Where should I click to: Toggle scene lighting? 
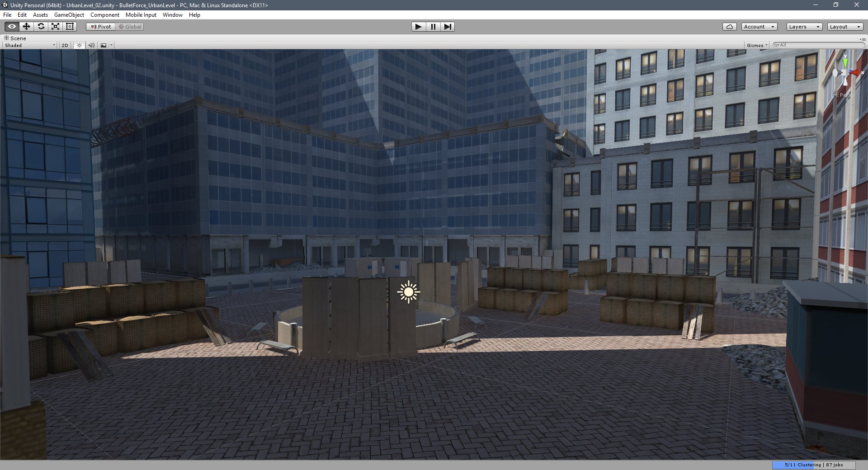pos(79,45)
